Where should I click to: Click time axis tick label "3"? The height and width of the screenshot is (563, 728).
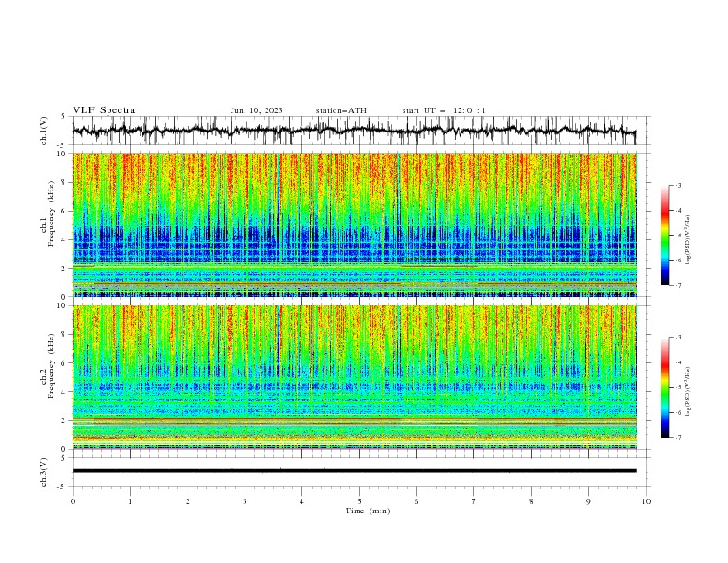(x=245, y=501)
